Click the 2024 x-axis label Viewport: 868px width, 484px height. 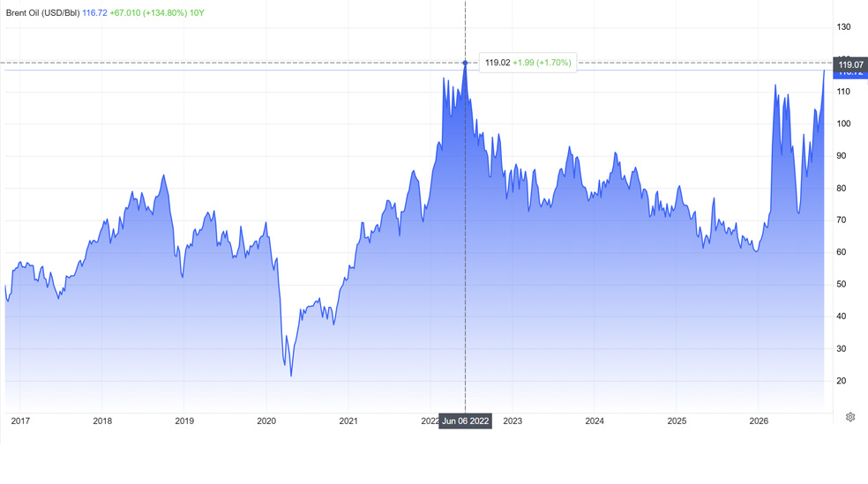(595, 421)
